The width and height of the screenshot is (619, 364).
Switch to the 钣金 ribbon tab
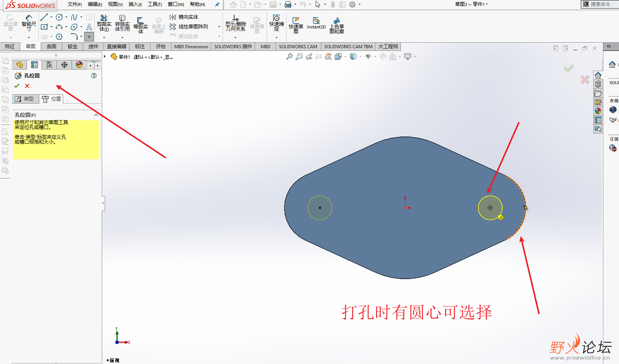[72, 46]
